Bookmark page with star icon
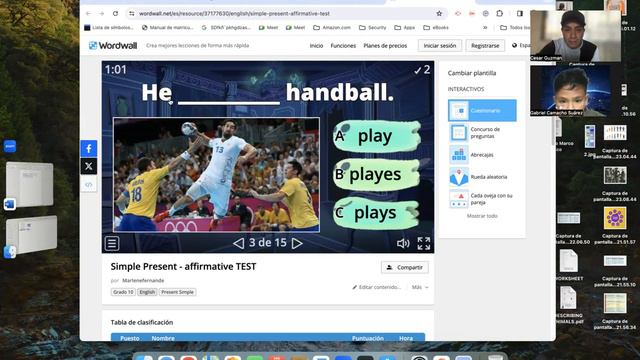The image size is (640, 360). 439,13
